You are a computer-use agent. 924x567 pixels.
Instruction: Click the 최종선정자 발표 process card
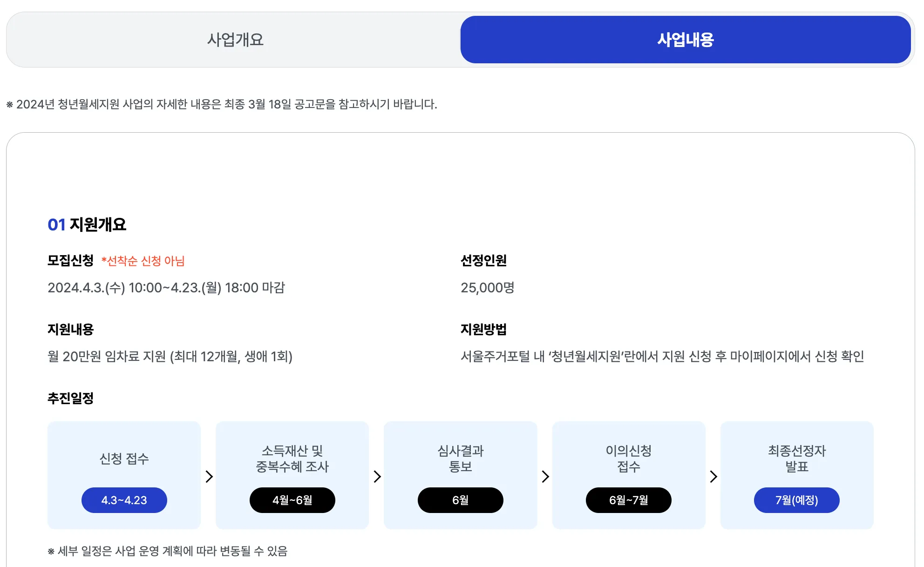coord(796,475)
